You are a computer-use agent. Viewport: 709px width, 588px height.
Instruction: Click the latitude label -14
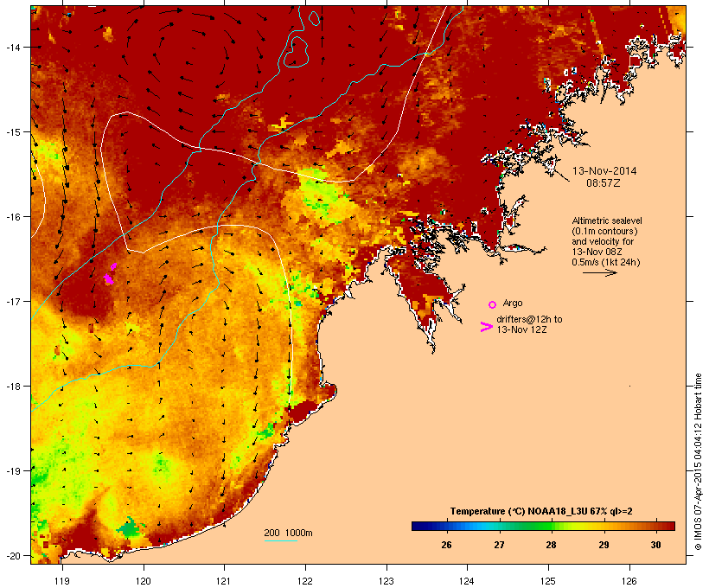tap(12, 47)
